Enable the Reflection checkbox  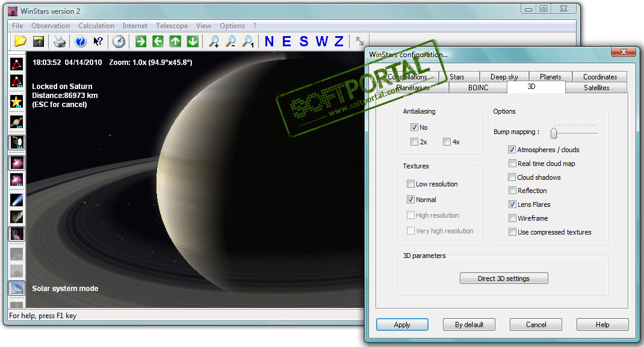(512, 190)
